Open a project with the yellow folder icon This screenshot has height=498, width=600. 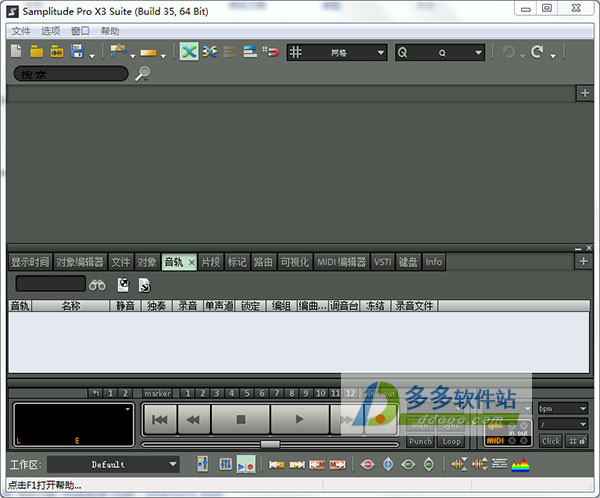tap(37, 51)
